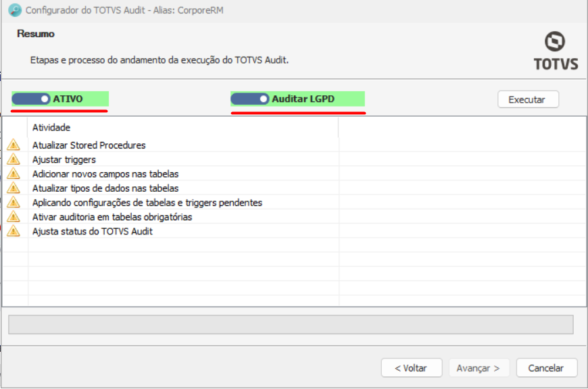Go back with the Voltar button
The width and height of the screenshot is (588, 389).
point(412,368)
